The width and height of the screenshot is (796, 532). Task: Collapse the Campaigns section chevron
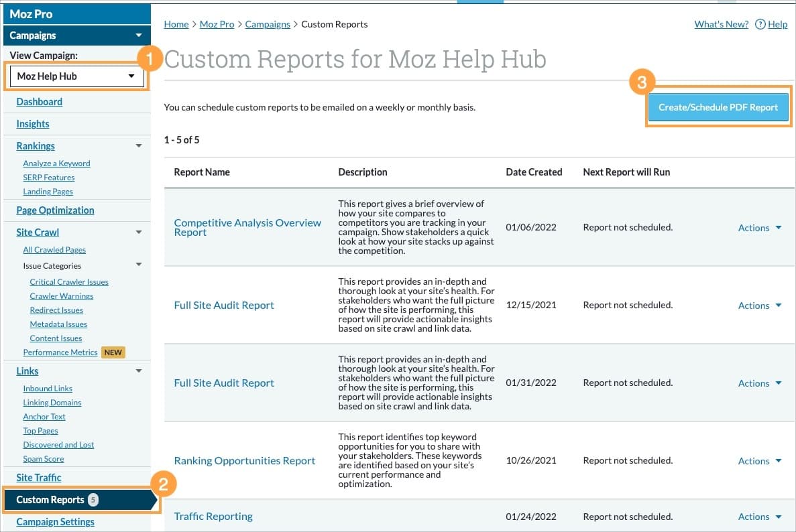click(x=139, y=35)
